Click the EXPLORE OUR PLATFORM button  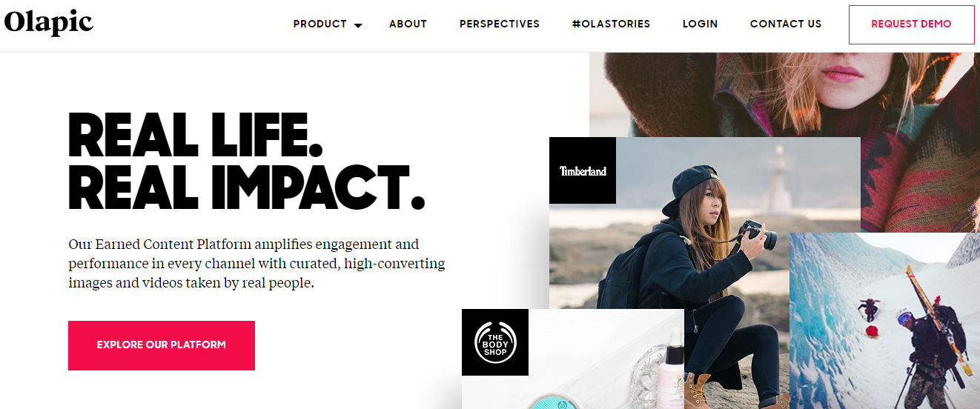tap(162, 345)
